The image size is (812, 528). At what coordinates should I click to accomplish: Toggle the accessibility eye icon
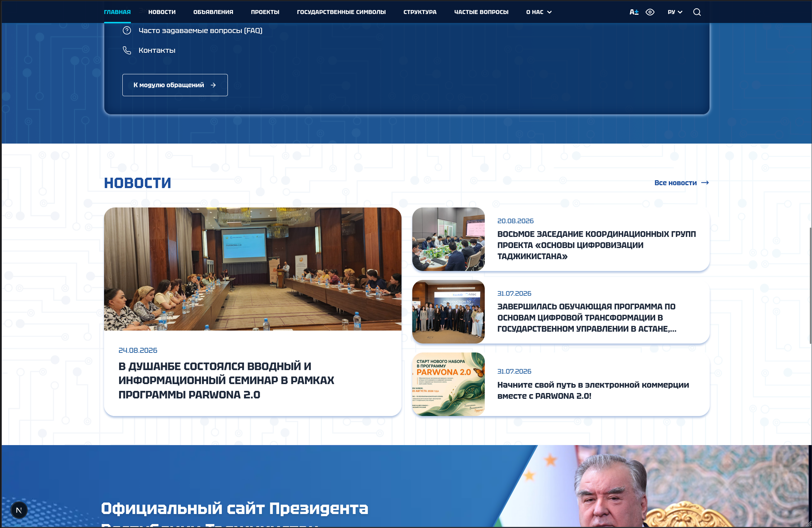[x=650, y=12]
